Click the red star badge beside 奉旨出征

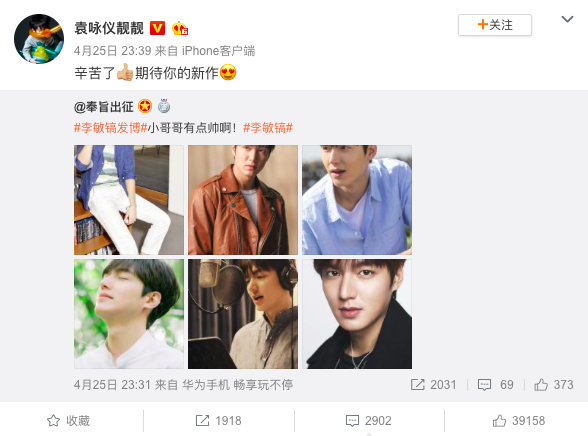coord(145,106)
